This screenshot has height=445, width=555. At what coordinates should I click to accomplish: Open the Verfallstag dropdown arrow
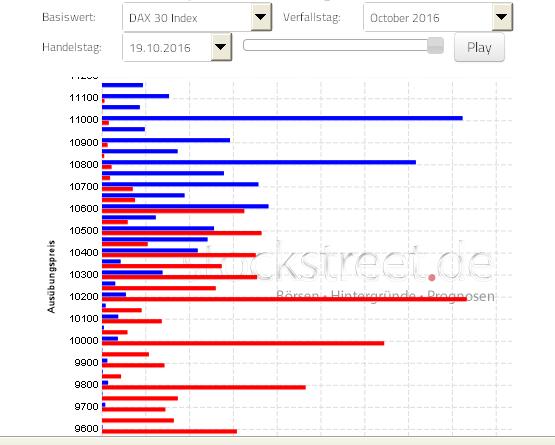(502, 17)
